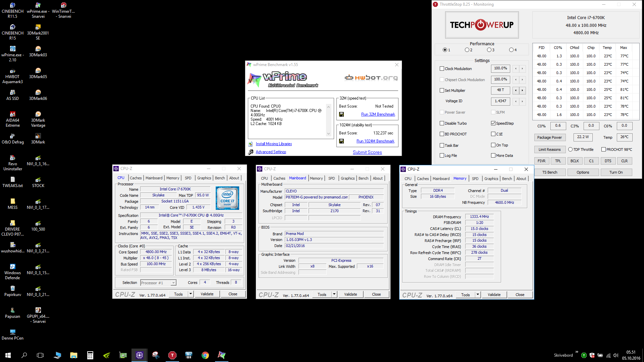The image size is (644, 362).
Task: Switch to ThrottleStop taskbar icon
Action: click(172, 355)
